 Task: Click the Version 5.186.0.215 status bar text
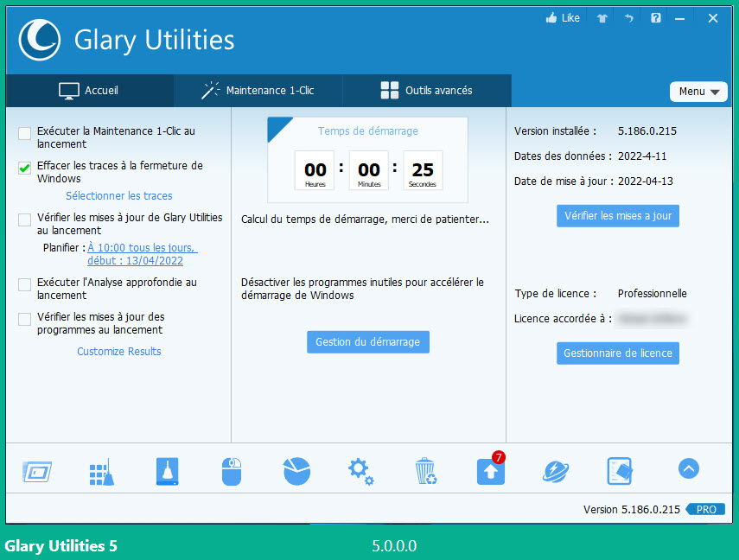coord(632,510)
